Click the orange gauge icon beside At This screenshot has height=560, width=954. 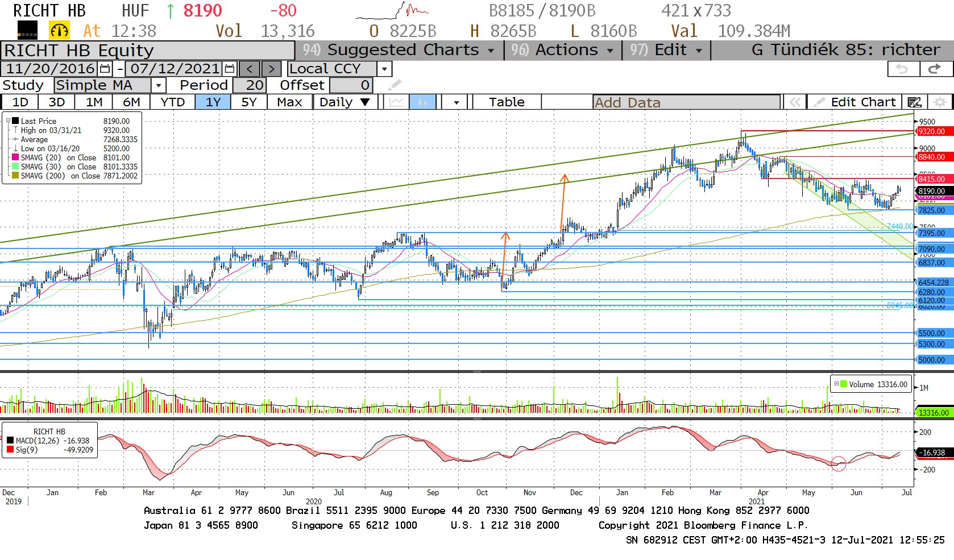click(59, 31)
